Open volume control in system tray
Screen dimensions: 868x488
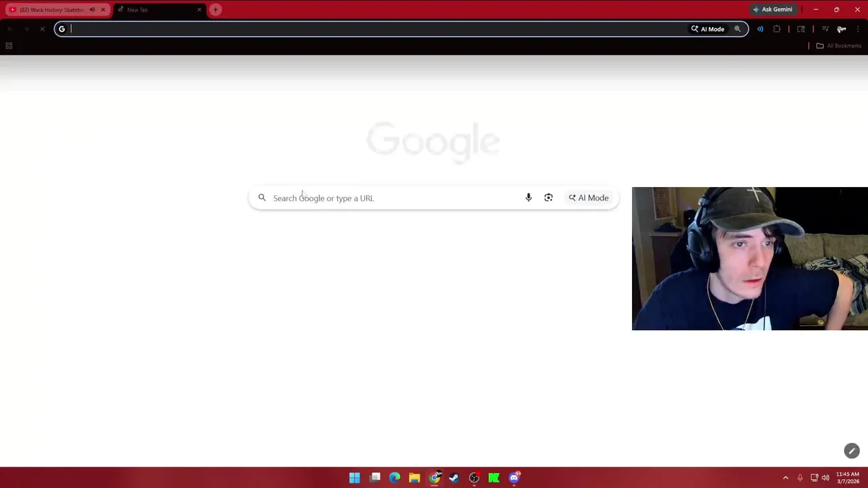click(825, 478)
